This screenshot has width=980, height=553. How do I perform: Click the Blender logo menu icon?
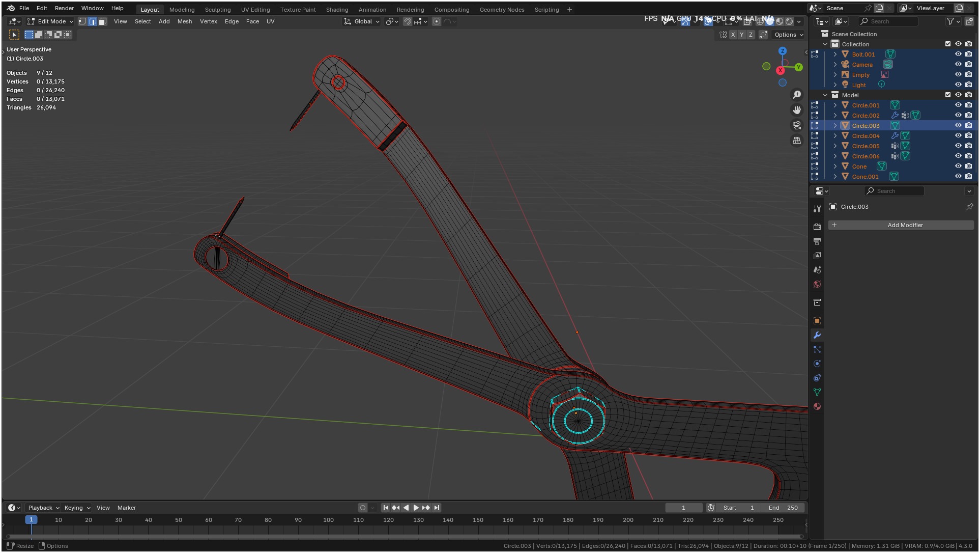(11, 8)
